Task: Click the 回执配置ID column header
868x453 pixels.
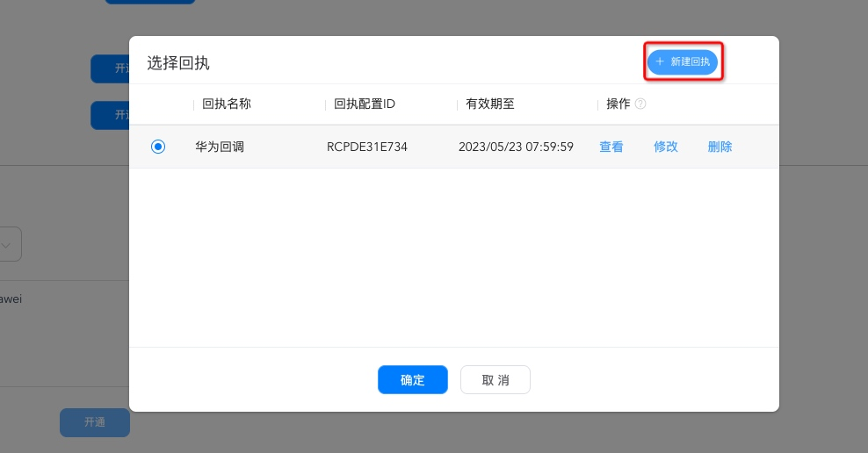Action: [x=365, y=104]
